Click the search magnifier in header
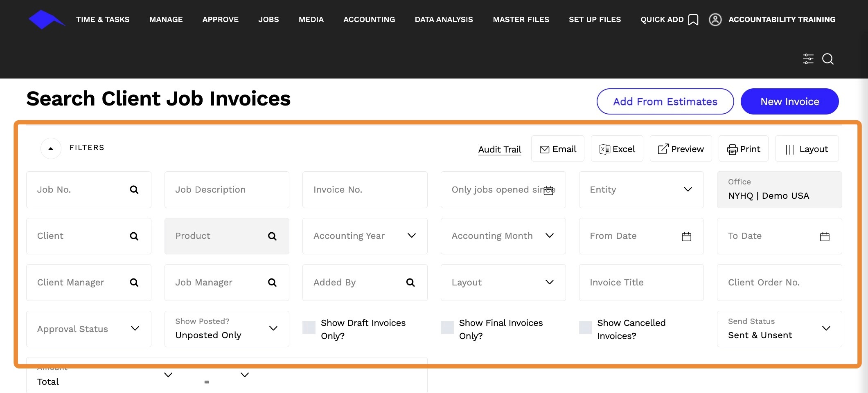 tap(828, 59)
